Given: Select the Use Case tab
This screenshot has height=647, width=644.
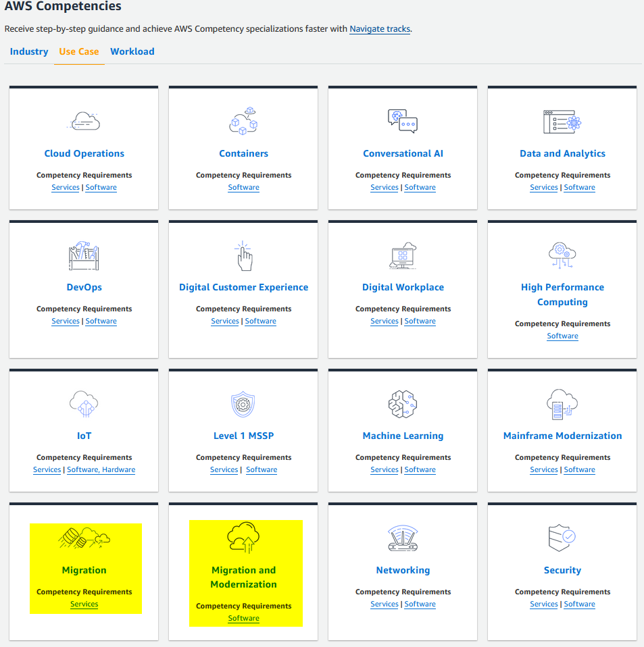Looking at the screenshot, I should pos(79,51).
